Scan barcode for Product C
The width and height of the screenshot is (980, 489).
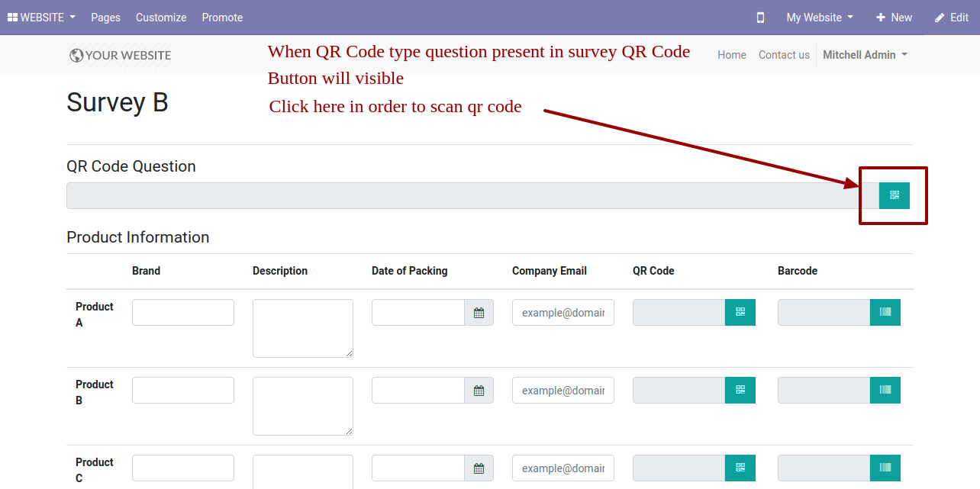click(885, 468)
